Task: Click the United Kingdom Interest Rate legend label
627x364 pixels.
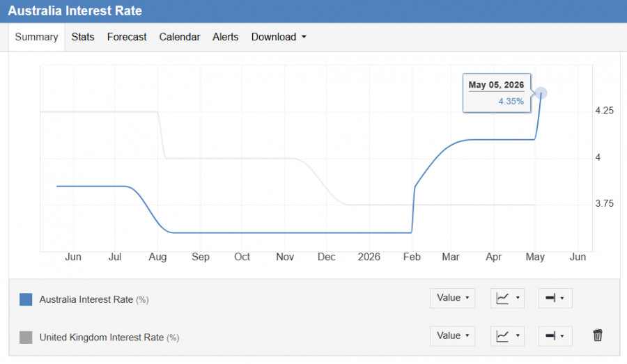Action: (x=109, y=338)
